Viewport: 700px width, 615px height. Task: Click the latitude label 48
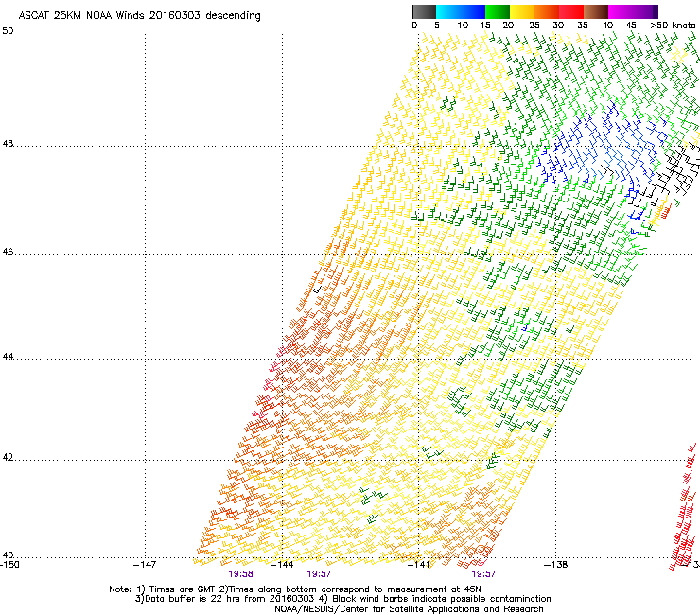(8, 144)
